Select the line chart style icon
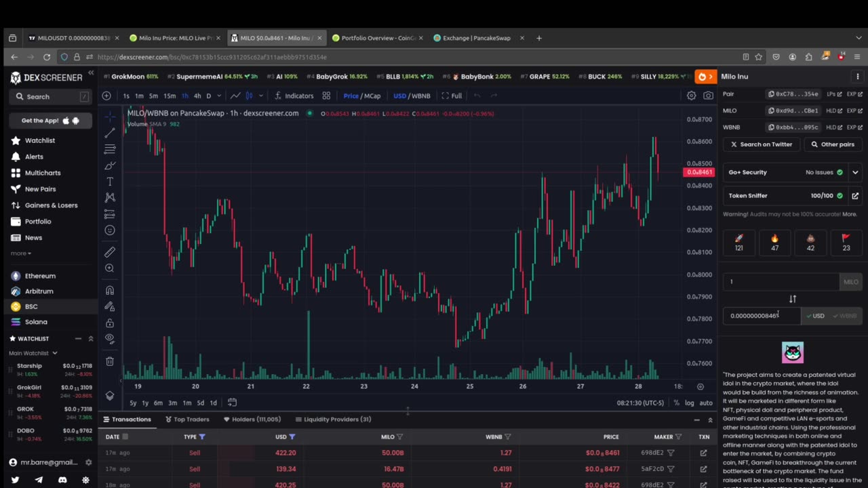 pyautogui.click(x=235, y=96)
